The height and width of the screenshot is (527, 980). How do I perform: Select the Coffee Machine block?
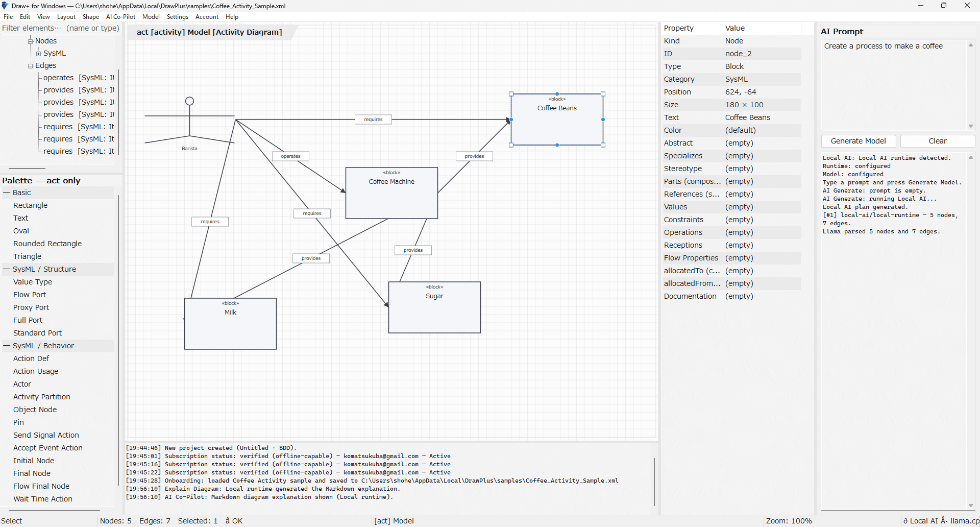(x=391, y=193)
